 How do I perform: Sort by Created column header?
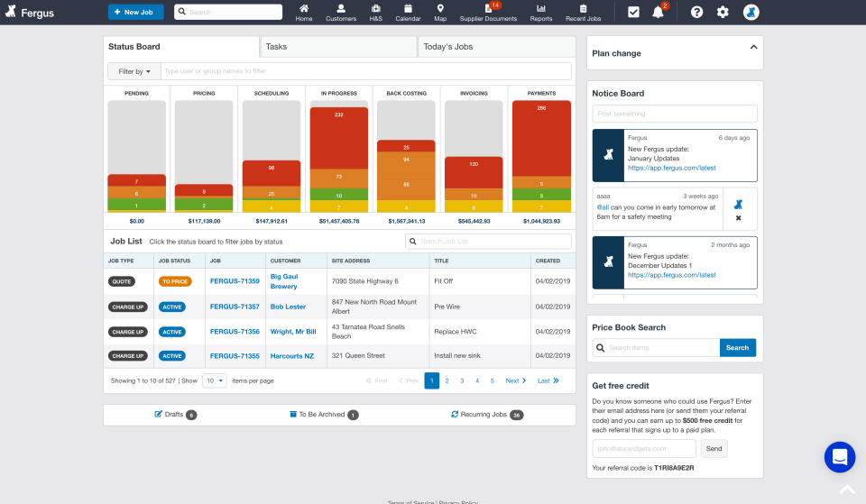coord(548,261)
